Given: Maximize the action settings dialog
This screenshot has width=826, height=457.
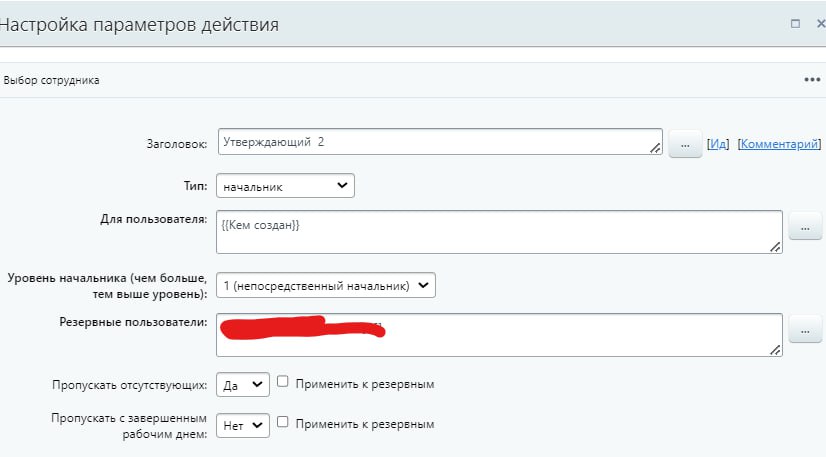Looking at the screenshot, I should pyautogui.click(x=795, y=23).
